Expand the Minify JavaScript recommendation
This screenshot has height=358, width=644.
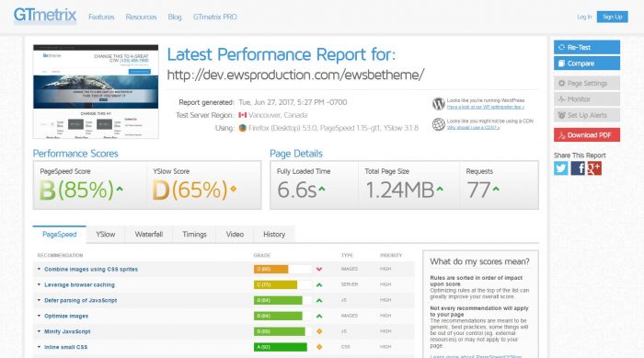67,331
